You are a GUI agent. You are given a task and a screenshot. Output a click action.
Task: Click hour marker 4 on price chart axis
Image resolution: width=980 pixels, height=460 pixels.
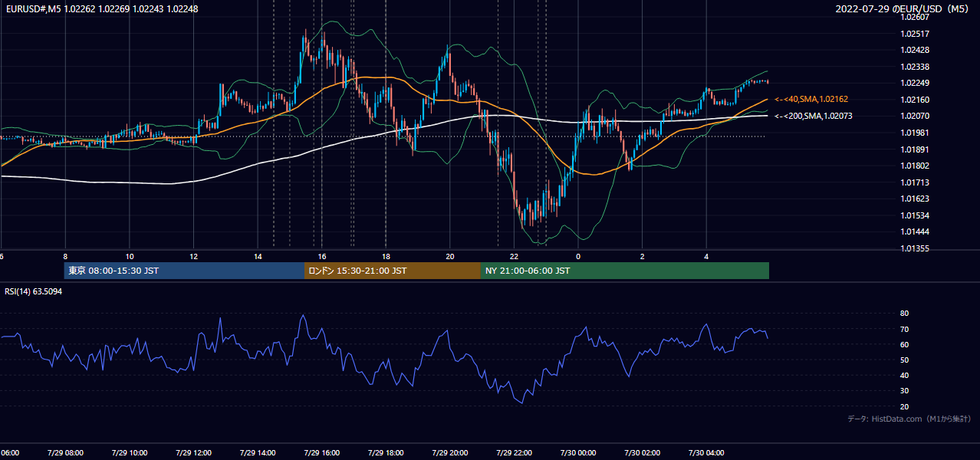click(x=706, y=256)
